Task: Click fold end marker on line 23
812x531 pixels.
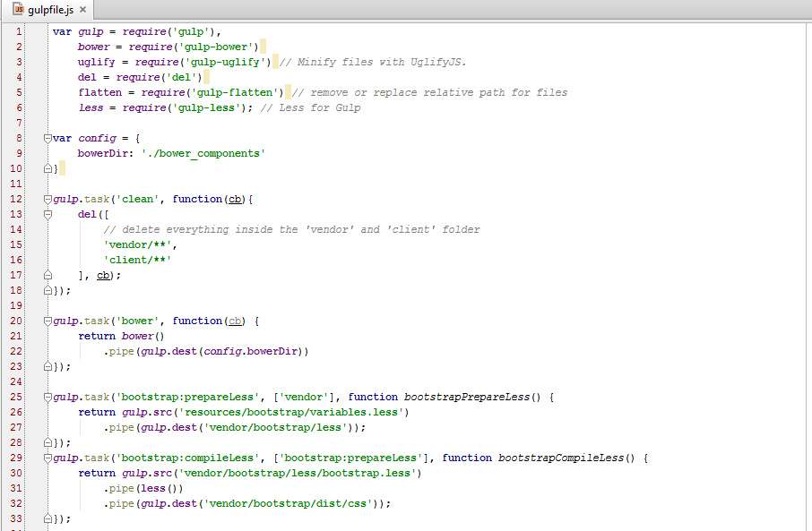Action: [x=48, y=366]
